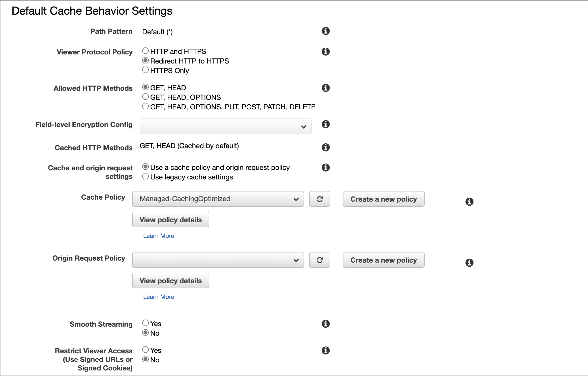Click the GET, HEAD (Cached by default) text
The height and width of the screenshot is (376, 588).
coord(189,146)
